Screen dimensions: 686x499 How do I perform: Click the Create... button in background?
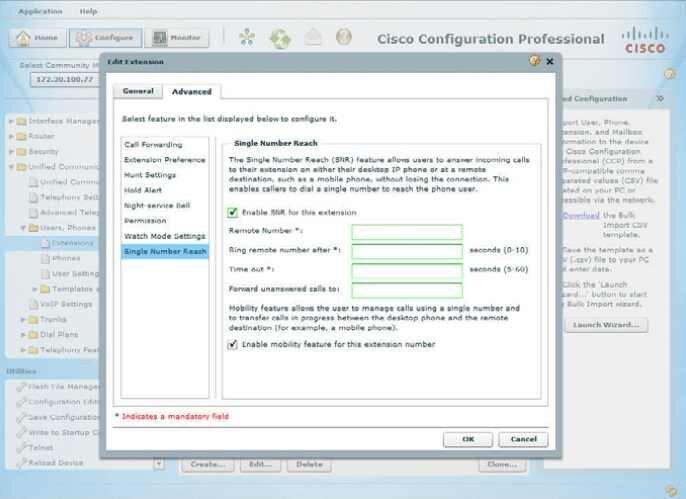208,464
